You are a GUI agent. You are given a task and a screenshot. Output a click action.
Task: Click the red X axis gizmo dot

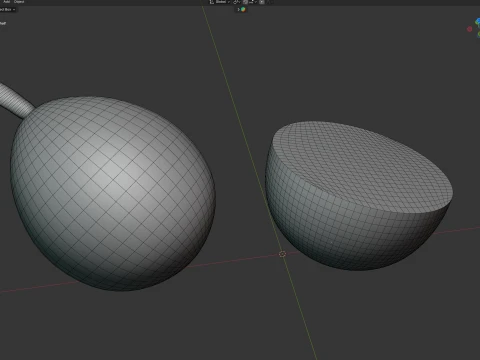[470, 29]
